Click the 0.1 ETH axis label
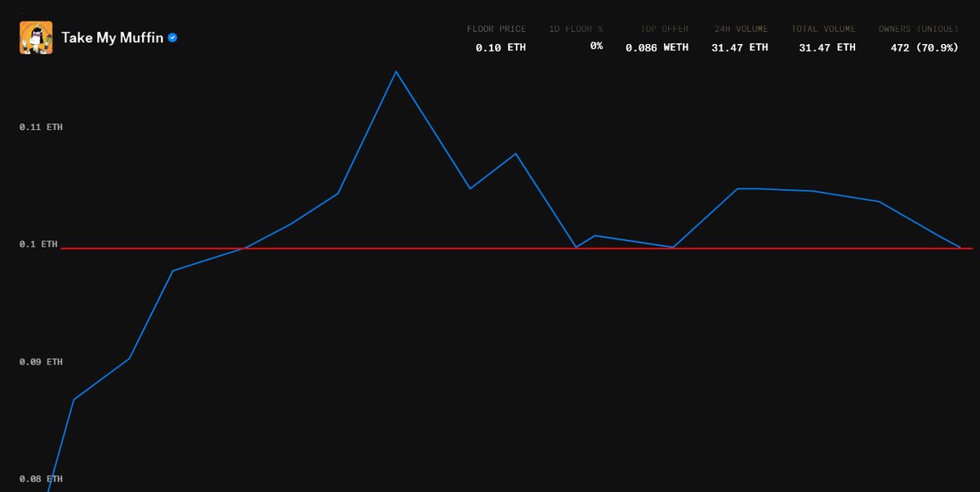 pyautogui.click(x=38, y=244)
